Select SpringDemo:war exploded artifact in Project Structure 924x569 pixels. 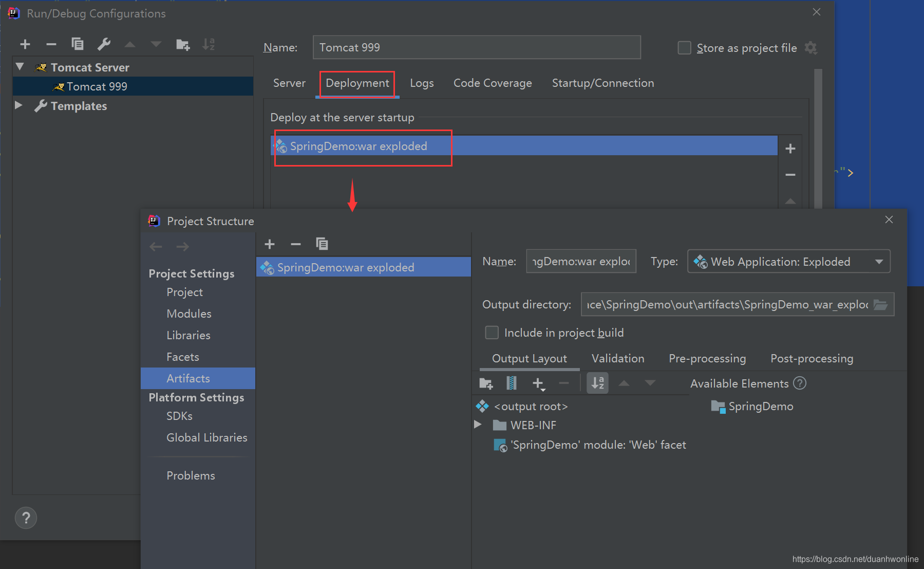[x=364, y=267]
